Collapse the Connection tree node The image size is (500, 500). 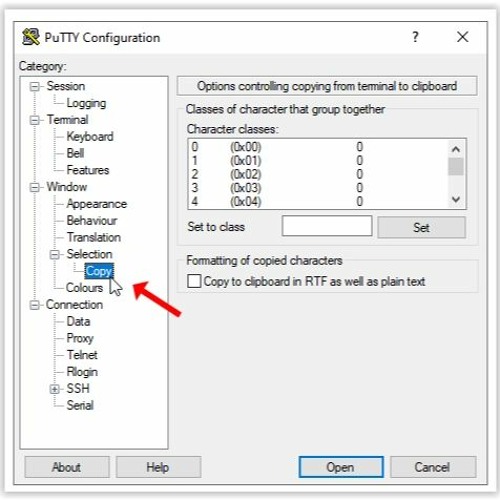pos(34,305)
